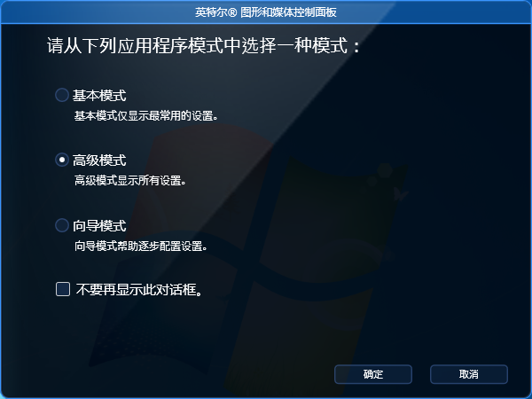Dismiss the dialog with the 取消 button
532x399 pixels.
click(x=469, y=374)
